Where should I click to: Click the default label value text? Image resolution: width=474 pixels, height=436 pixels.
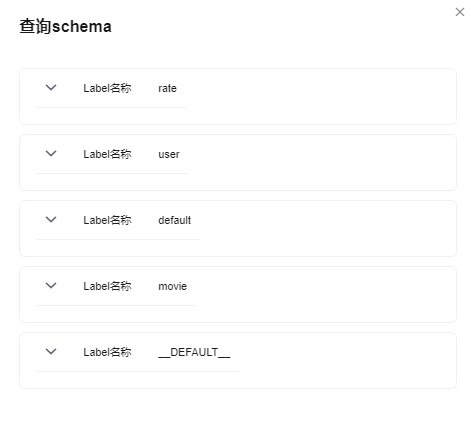click(174, 220)
